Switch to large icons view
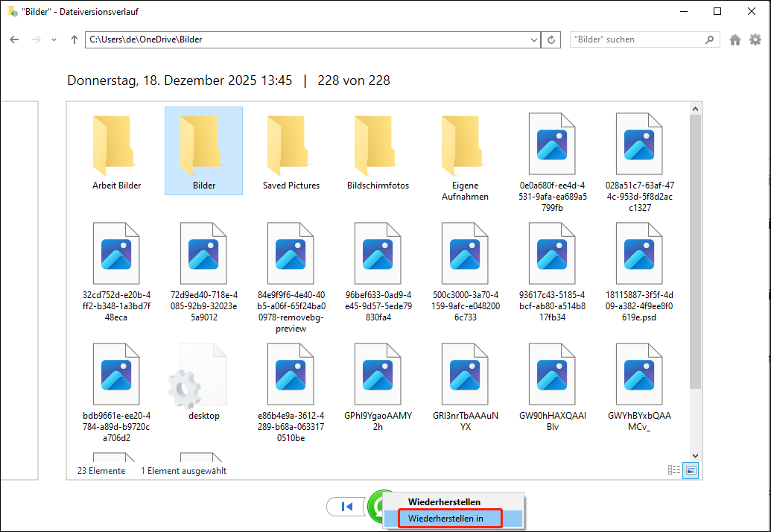771x532 pixels. [691, 470]
